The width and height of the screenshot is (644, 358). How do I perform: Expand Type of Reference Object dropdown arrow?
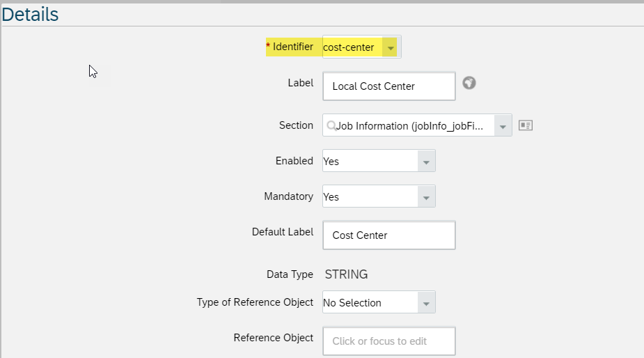click(426, 302)
